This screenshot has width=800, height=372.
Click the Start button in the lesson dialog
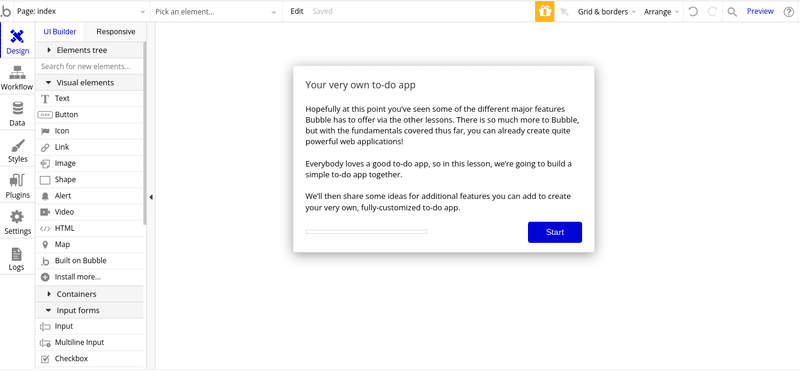pos(555,232)
